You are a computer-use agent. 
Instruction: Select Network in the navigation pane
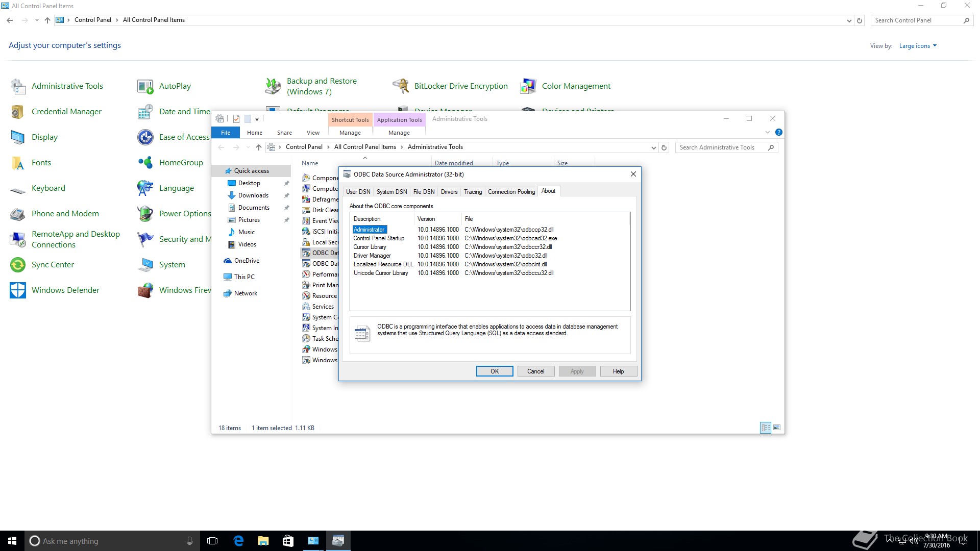click(246, 293)
